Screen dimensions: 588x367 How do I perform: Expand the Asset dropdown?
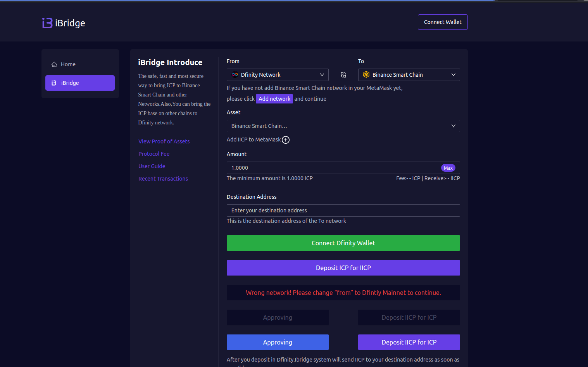point(343,126)
